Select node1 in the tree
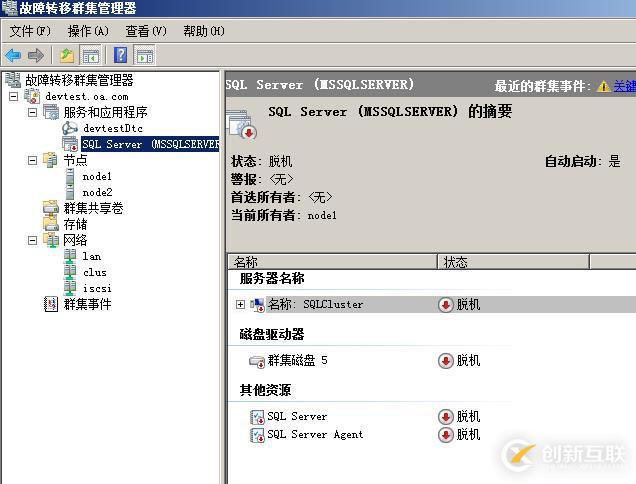 coord(97,176)
